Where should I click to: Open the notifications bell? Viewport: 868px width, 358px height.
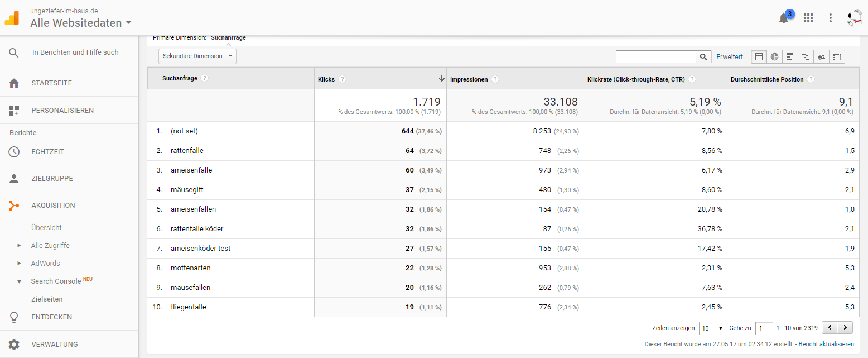pyautogui.click(x=784, y=18)
